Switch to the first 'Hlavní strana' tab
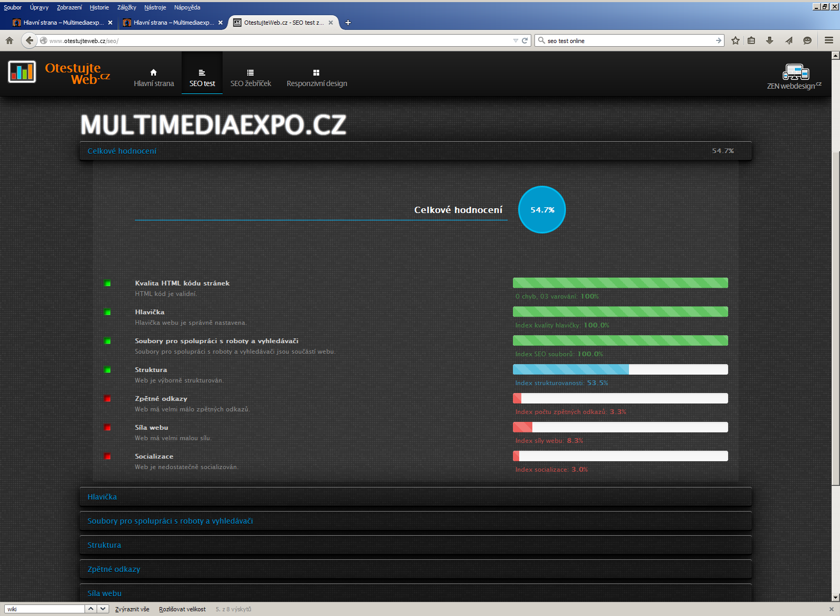Viewport: 840px width, 616px height. [x=61, y=23]
